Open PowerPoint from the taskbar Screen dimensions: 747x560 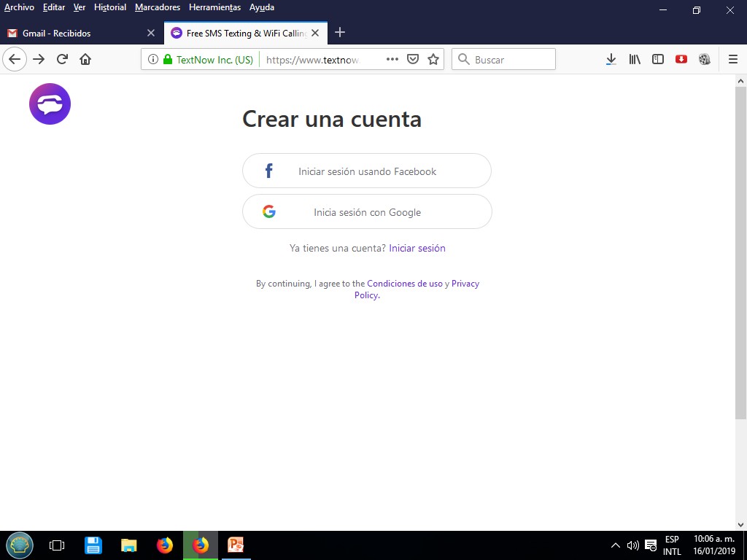(x=236, y=545)
